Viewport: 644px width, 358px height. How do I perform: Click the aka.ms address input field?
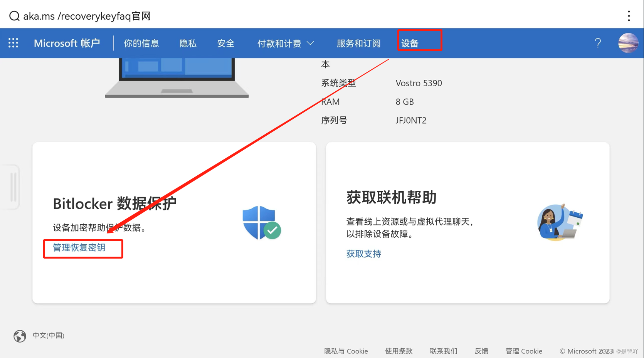click(87, 16)
